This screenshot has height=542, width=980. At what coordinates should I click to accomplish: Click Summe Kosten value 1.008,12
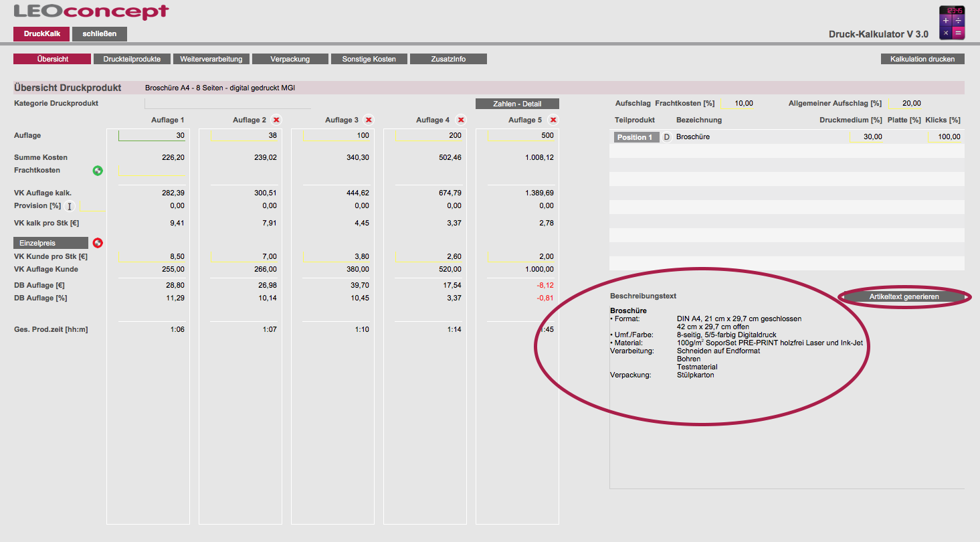point(538,157)
